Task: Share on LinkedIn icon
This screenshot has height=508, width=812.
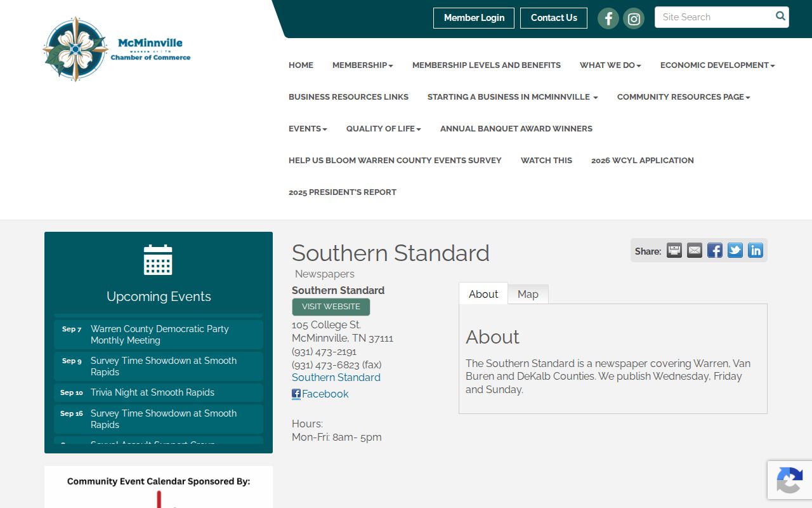Action: (x=756, y=250)
